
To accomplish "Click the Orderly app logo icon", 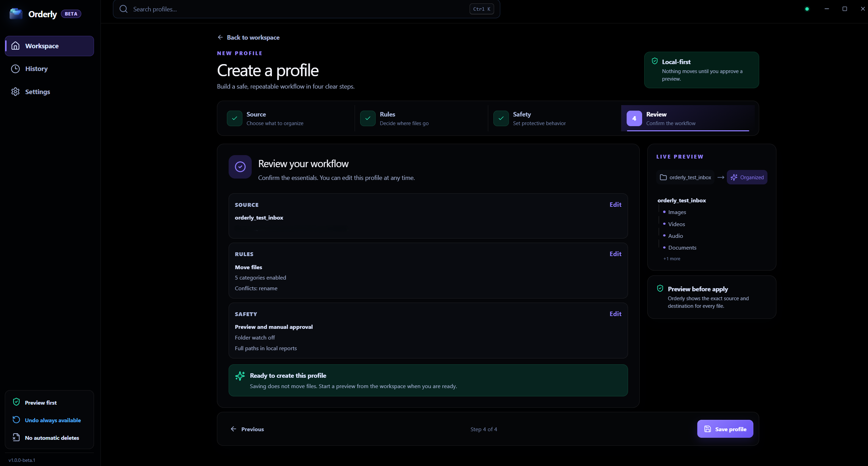I will [x=16, y=14].
